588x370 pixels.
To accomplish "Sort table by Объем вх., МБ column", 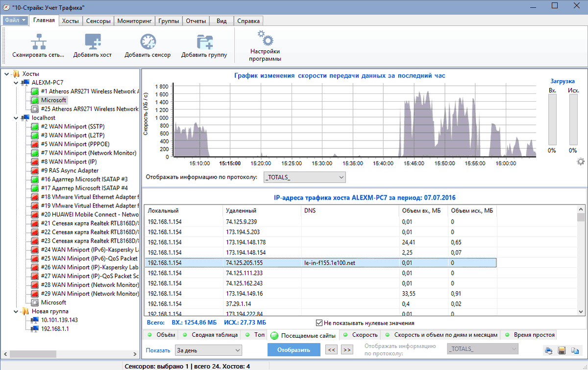I will (423, 211).
